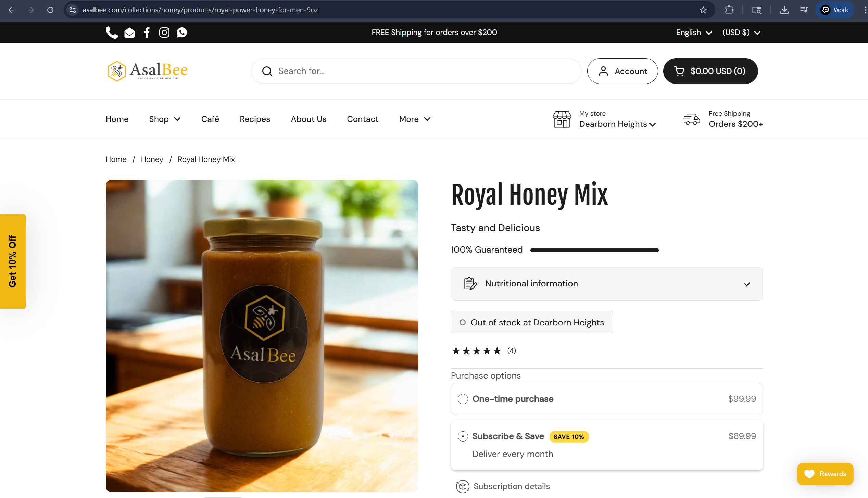868x498 pixels.
Task: Open the Café menu item
Action: coord(210,119)
